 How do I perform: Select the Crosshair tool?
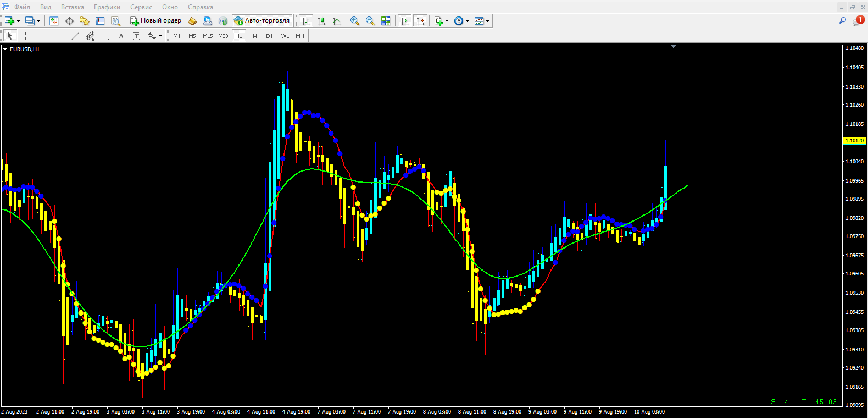(x=26, y=36)
